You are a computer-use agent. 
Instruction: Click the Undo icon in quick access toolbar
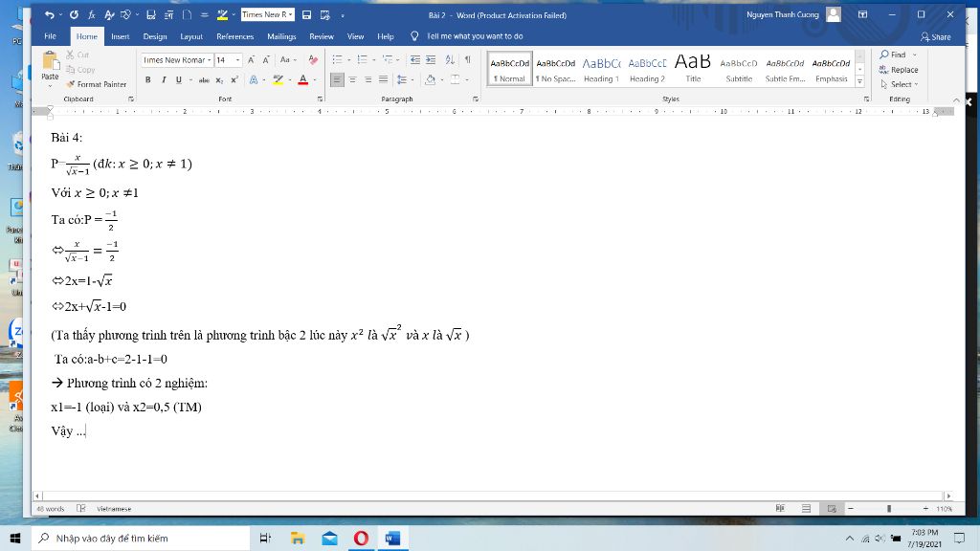(50, 14)
